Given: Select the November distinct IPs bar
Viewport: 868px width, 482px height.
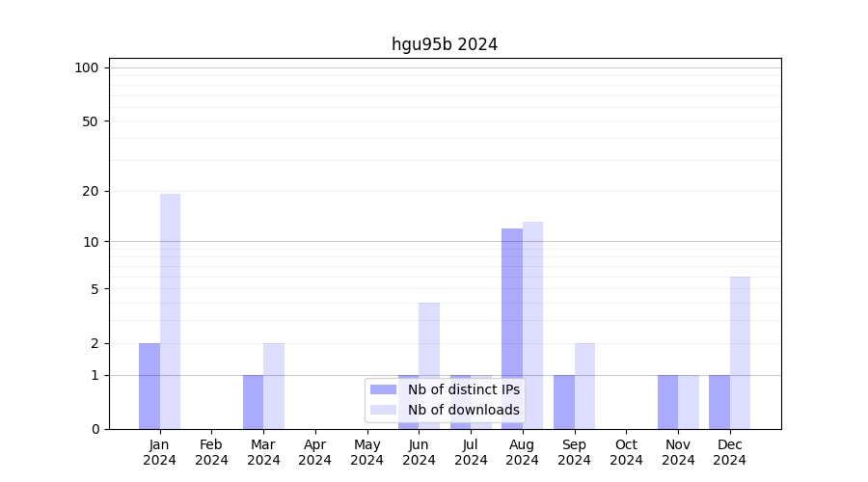Looking at the screenshot, I should pyautogui.click(x=667, y=401).
